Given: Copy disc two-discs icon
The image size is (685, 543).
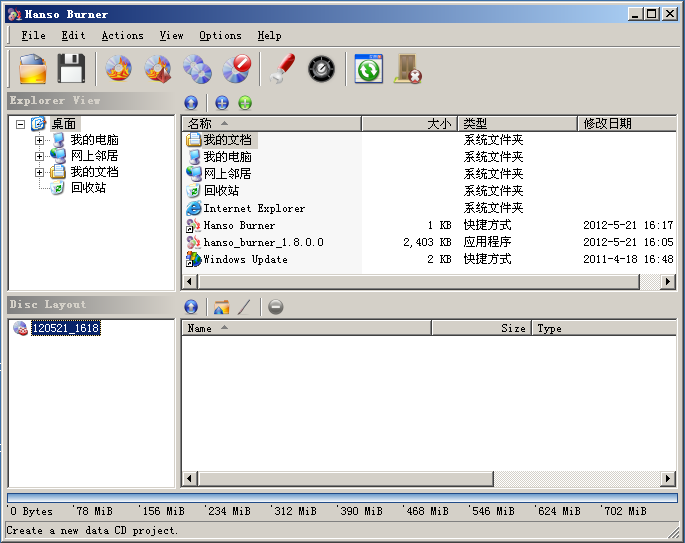Looking at the screenshot, I should pos(197,69).
